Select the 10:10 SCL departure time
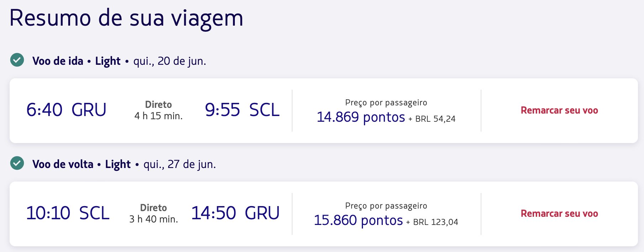 coord(68,213)
